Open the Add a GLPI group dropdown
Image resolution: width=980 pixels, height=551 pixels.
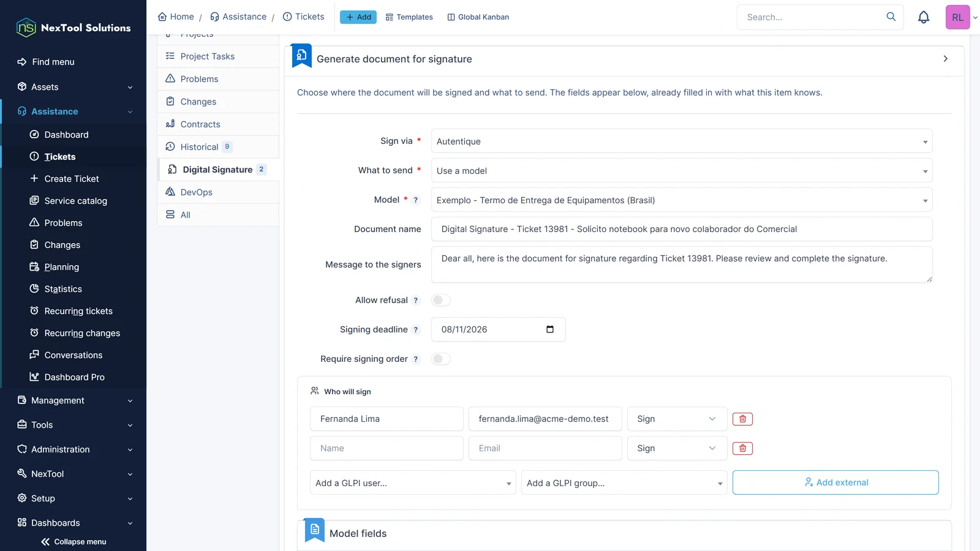(x=624, y=483)
